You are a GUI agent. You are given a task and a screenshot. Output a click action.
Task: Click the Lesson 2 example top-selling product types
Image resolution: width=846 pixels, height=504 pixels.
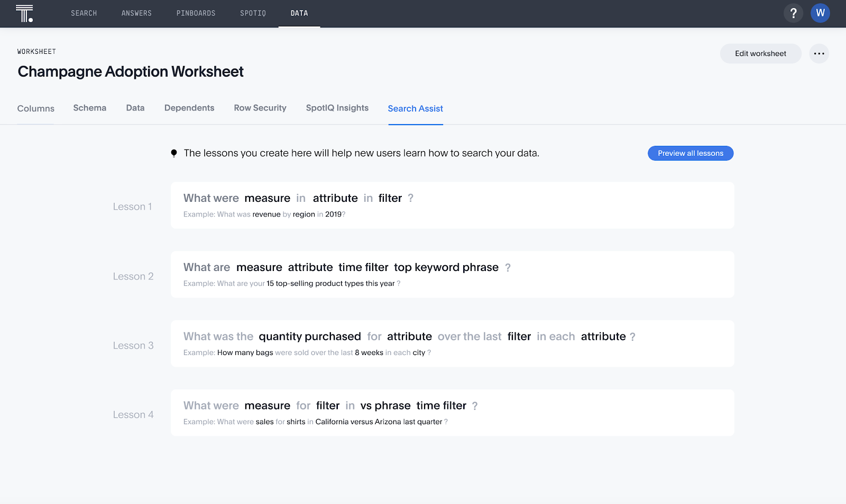292,284
